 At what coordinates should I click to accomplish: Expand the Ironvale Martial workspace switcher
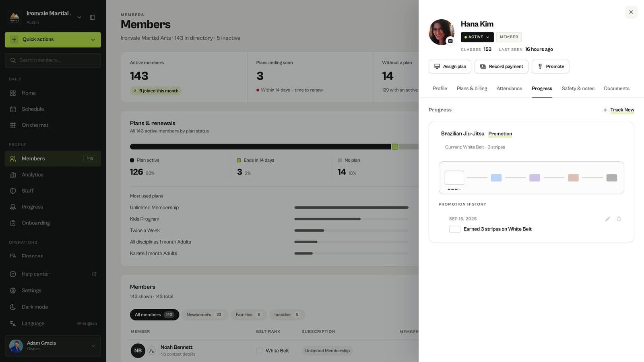79,17
